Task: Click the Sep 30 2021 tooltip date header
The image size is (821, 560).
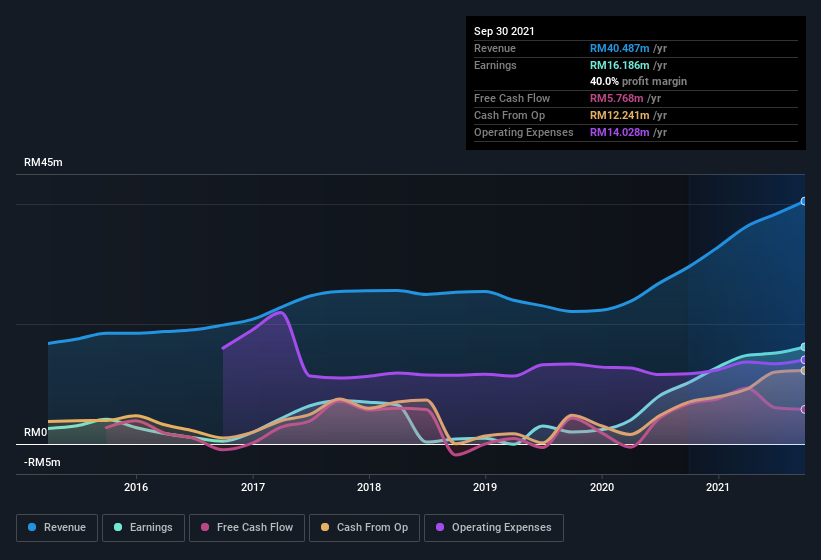Action: click(x=504, y=31)
